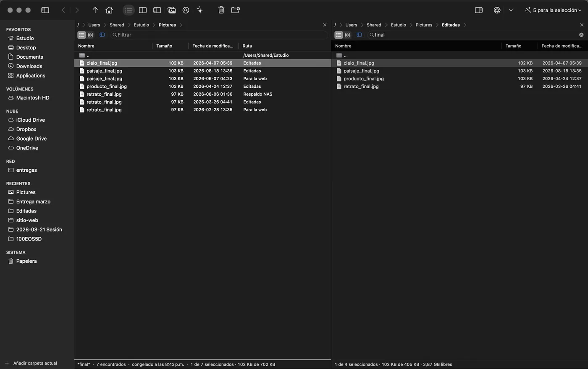Select producto_final.jpg in the left pane
This screenshot has width=588, height=369.
(x=202, y=86)
